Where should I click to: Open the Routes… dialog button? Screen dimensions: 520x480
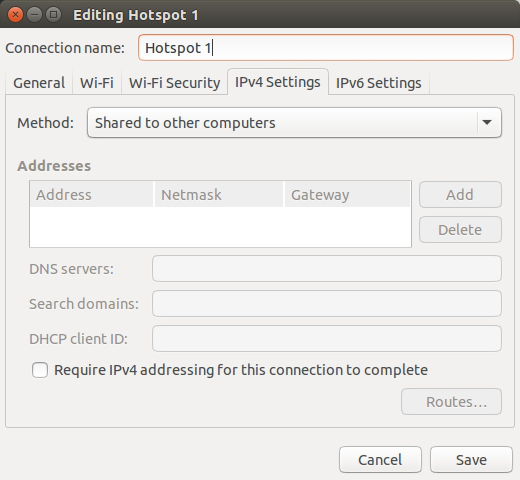click(x=451, y=402)
